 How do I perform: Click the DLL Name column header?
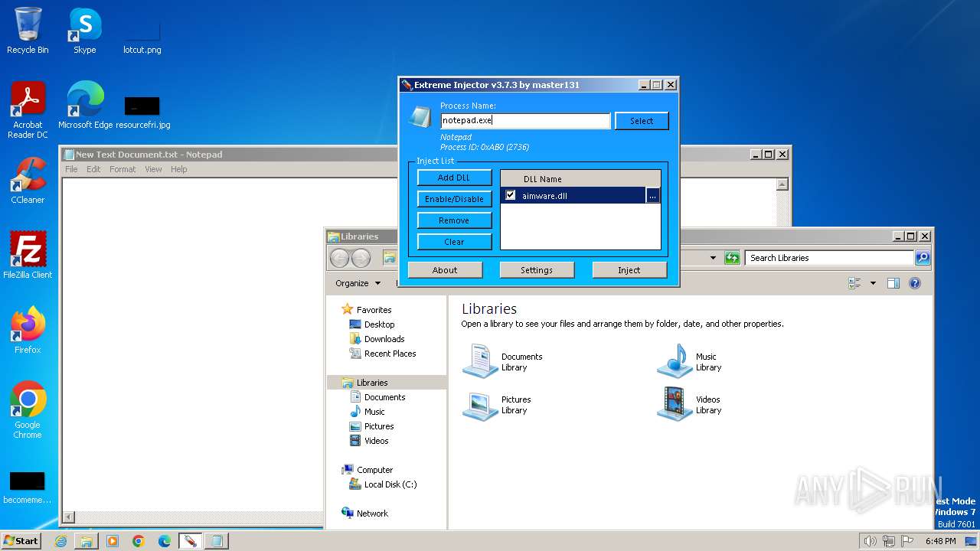[x=543, y=179]
